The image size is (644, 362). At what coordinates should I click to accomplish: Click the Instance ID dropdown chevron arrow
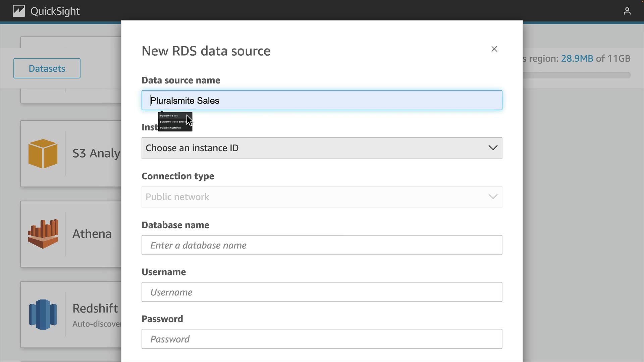click(493, 148)
